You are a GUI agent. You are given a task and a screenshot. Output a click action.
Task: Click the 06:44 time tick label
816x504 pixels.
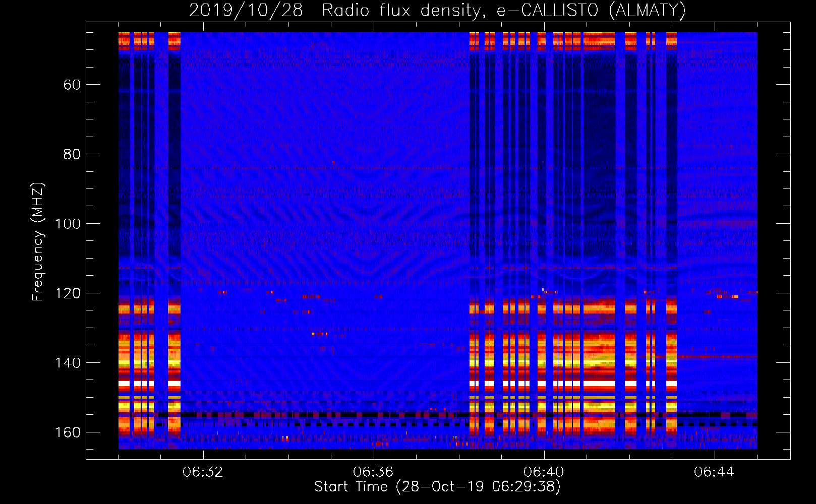(714, 472)
